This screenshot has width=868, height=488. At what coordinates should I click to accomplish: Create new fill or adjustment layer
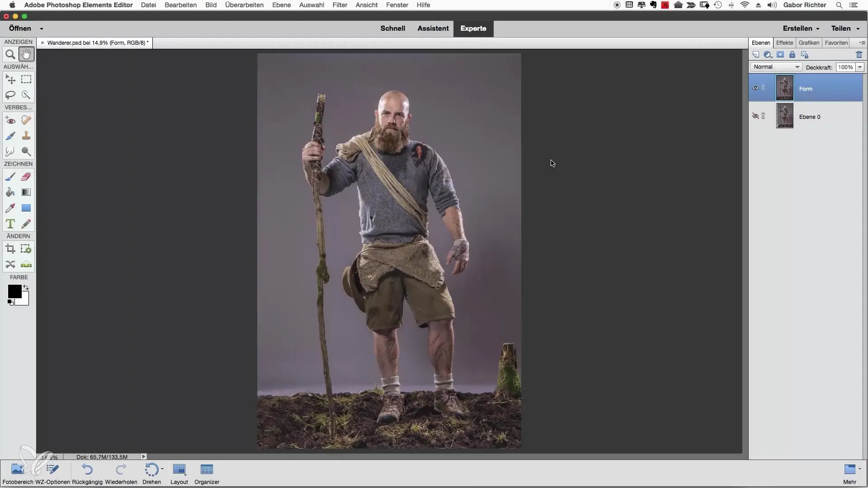pyautogui.click(x=768, y=55)
